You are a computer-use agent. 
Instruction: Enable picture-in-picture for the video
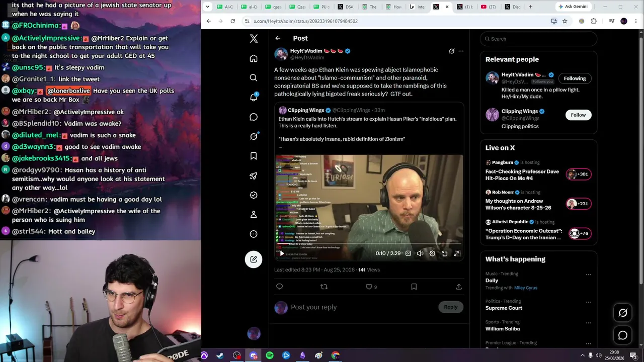(444, 253)
